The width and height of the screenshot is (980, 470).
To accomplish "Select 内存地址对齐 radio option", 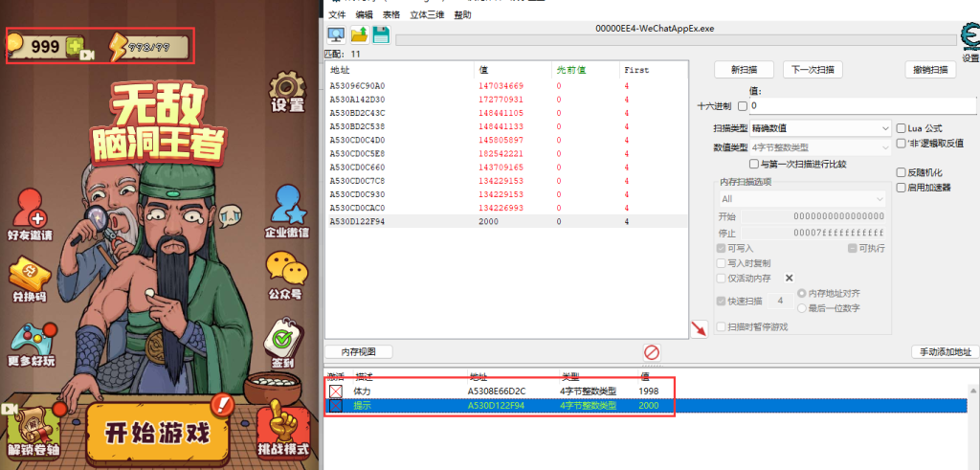I will tap(802, 293).
